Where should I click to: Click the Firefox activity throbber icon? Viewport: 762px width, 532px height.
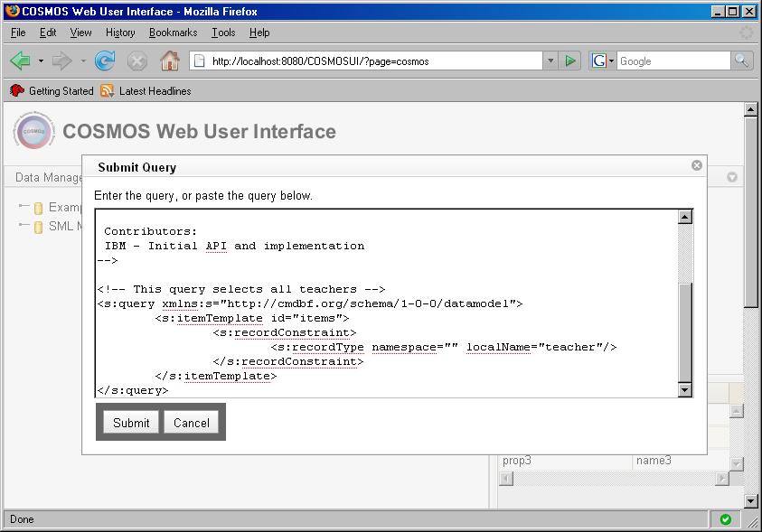coord(746,33)
